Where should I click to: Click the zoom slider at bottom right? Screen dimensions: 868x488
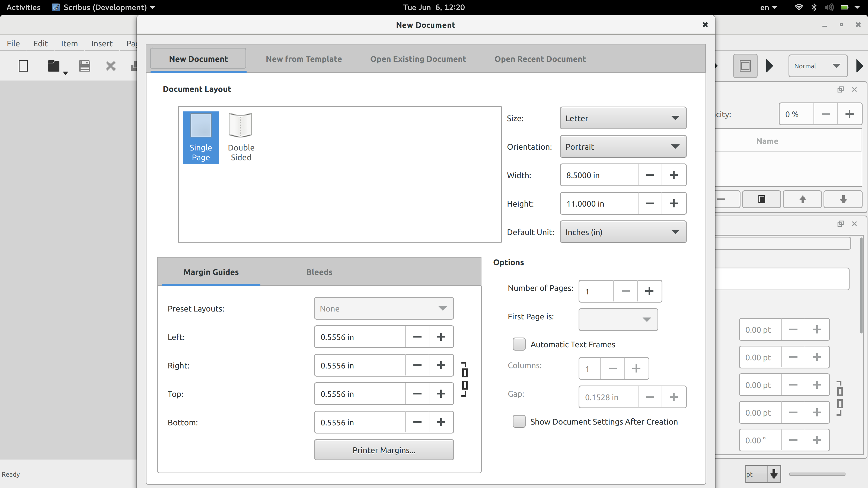(x=817, y=474)
